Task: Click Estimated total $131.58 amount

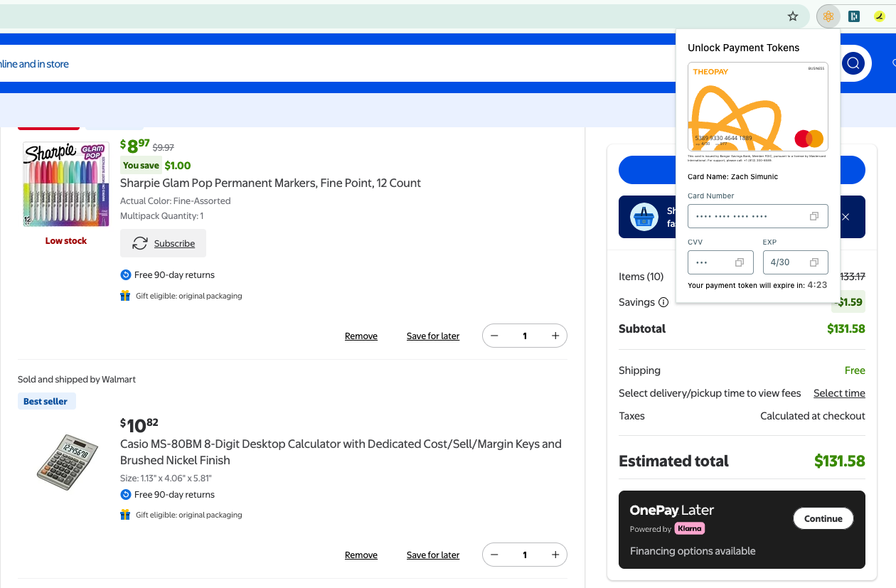Action: click(840, 461)
